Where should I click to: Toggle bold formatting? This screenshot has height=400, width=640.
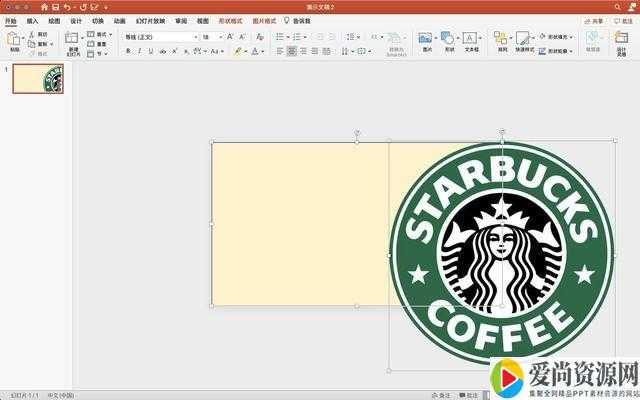pos(128,50)
